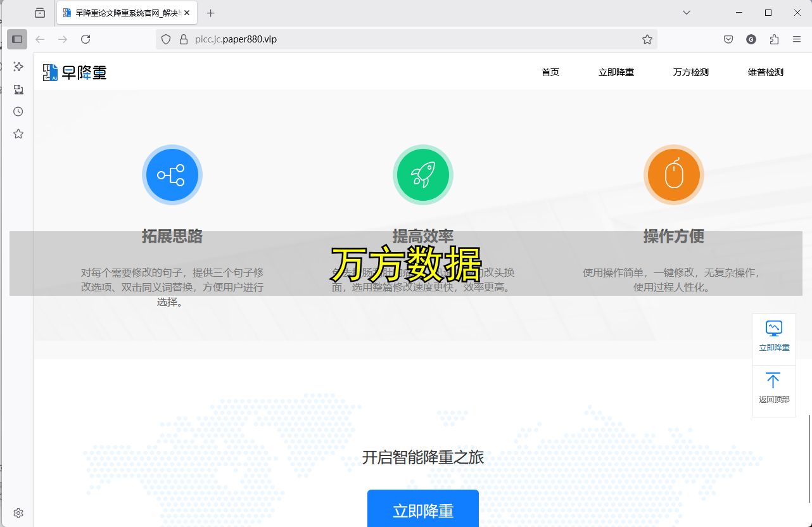Open the bookmarks star sidebar icon

tap(18, 134)
